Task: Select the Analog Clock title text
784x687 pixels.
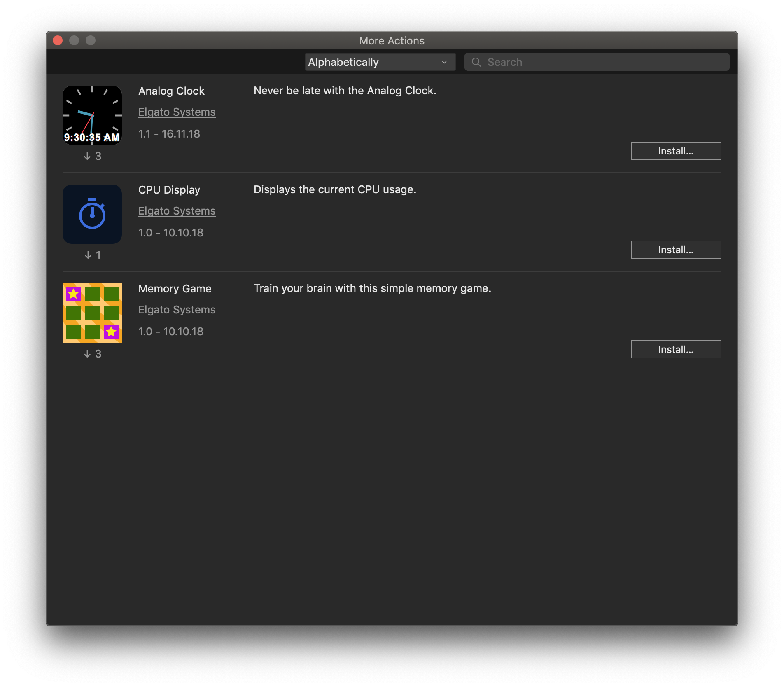Action: 171,91
